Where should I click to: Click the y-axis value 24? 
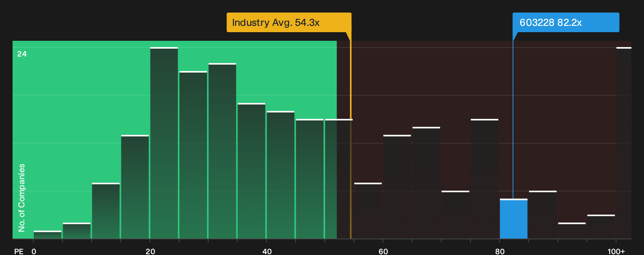coord(22,54)
